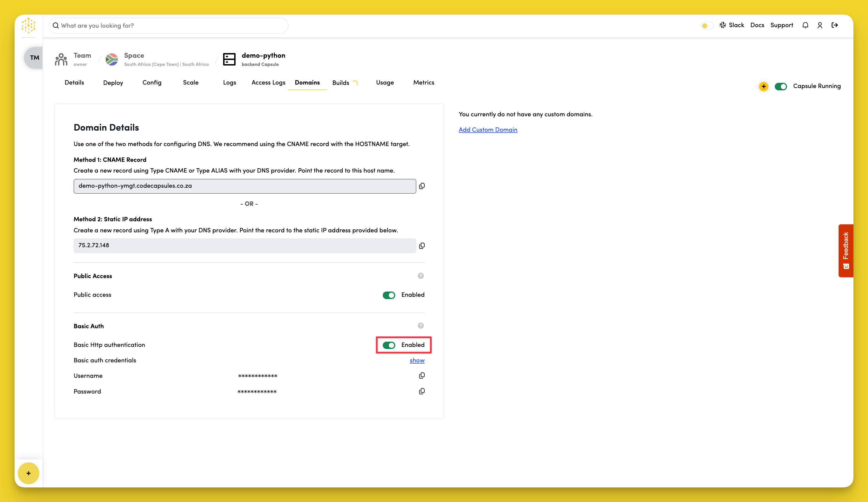
Task: Copy the CNAME hostname using its copy icon
Action: tap(422, 186)
